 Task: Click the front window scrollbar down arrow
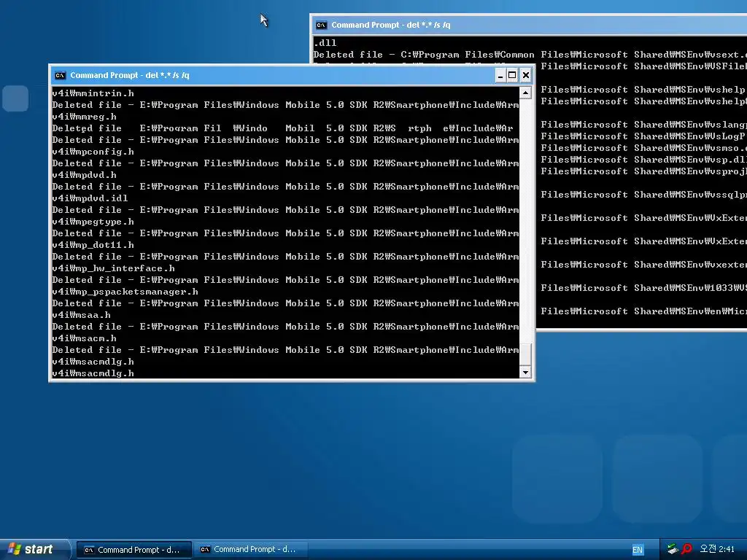(525, 373)
